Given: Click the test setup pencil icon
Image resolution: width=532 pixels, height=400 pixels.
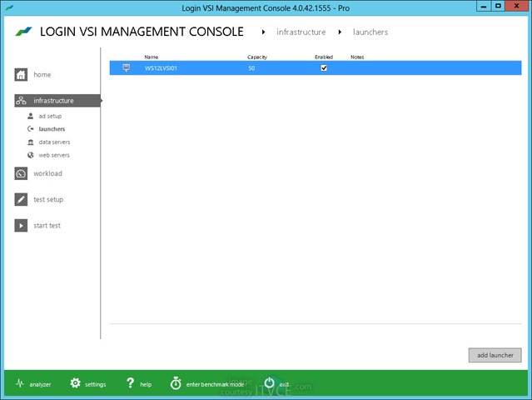Looking at the screenshot, I should click(21, 199).
